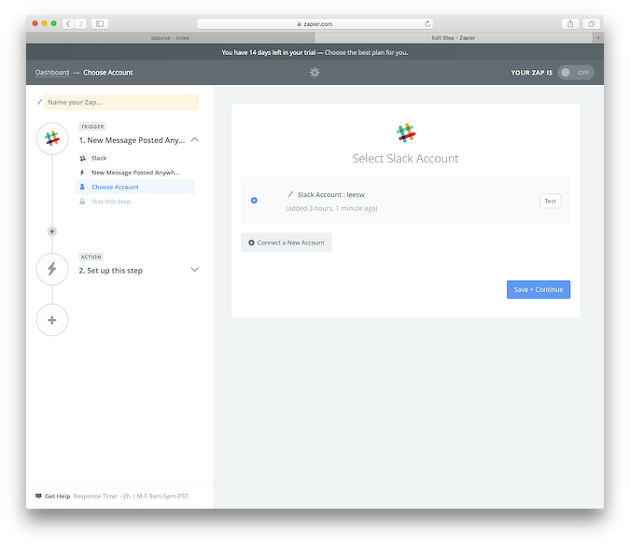Click the Dashboard breadcrumb link
The width and height of the screenshot is (630, 546).
tap(52, 72)
